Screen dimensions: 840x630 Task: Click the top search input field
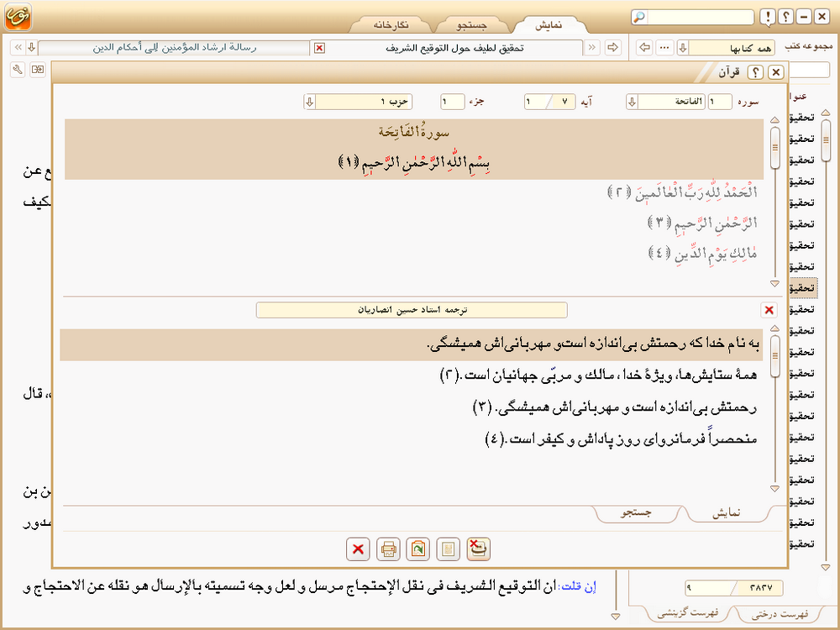(x=700, y=17)
